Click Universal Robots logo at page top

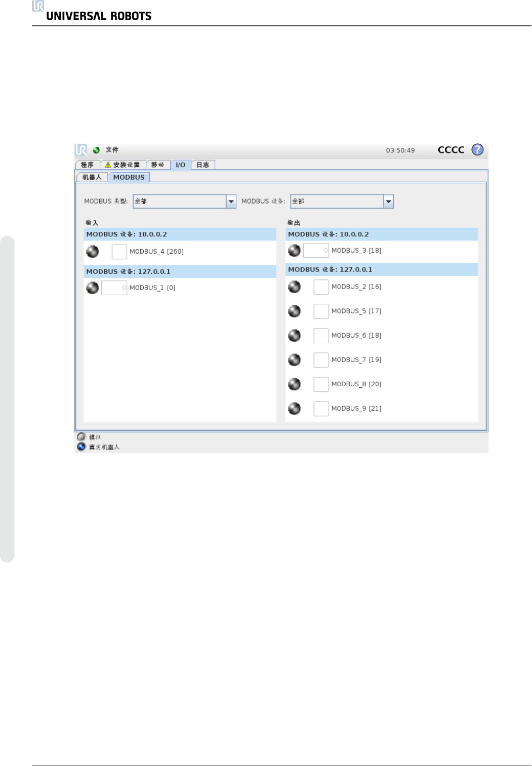(92, 11)
